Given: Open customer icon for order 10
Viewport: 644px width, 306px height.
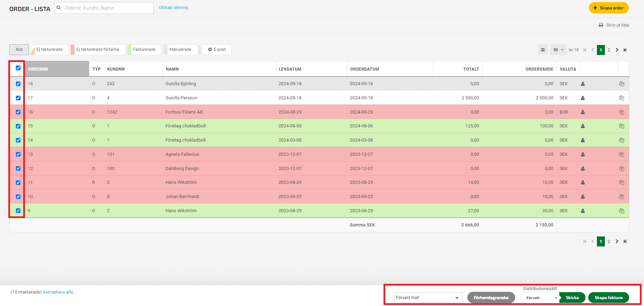Looking at the screenshot, I should 583,197.
